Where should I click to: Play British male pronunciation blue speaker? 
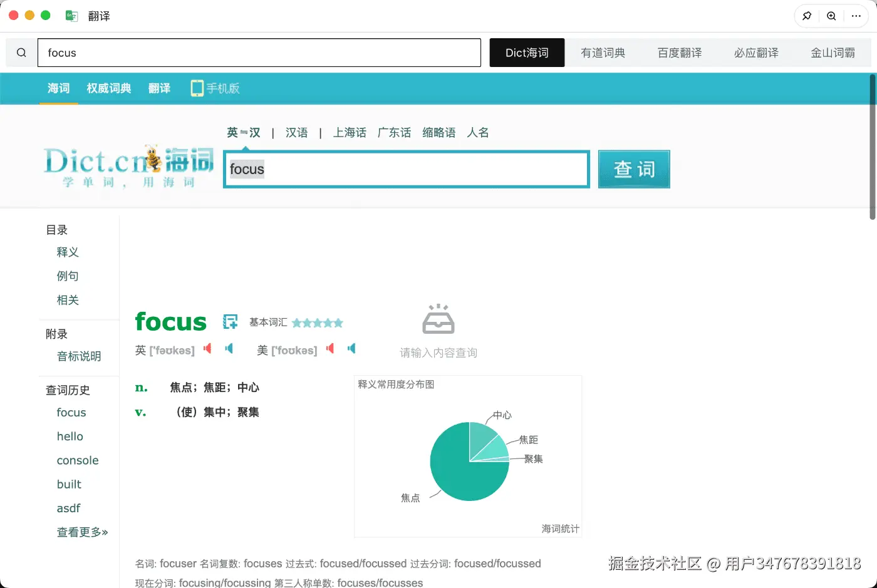point(229,348)
